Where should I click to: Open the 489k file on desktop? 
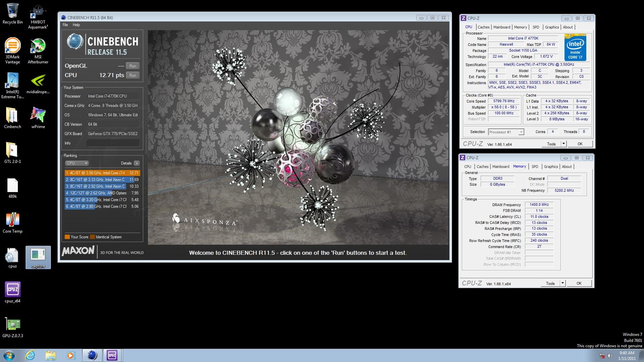[12, 188]
